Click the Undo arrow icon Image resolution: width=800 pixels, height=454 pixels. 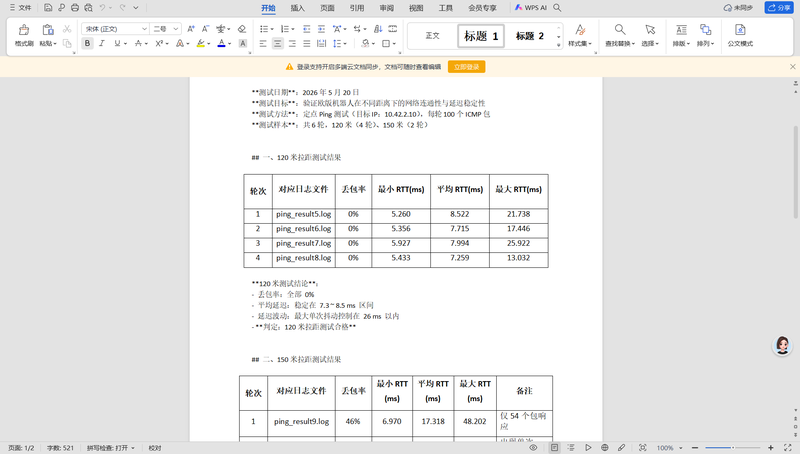click(x=103, y=8)
